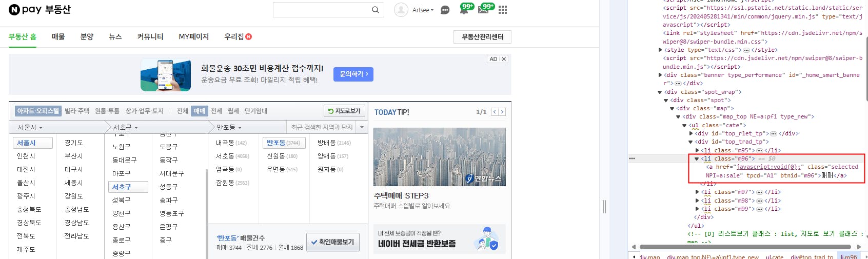Expand the div id=top_rlet_tp node
The width and height of the screenshot is (868, 259).
[691, 133]
